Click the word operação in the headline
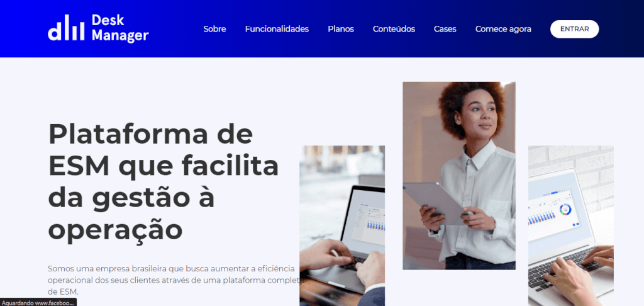 pos(116,229)
